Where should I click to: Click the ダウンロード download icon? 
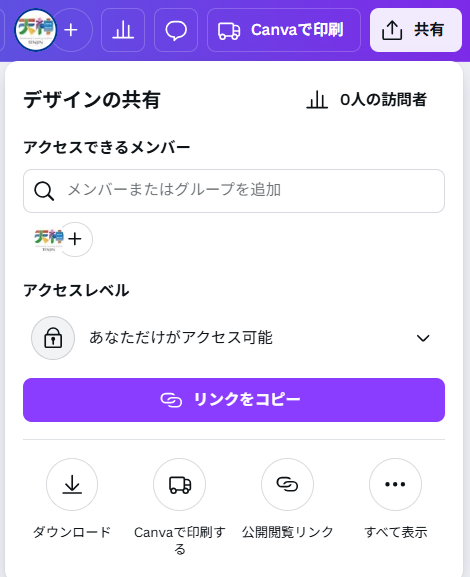point(72,484)
